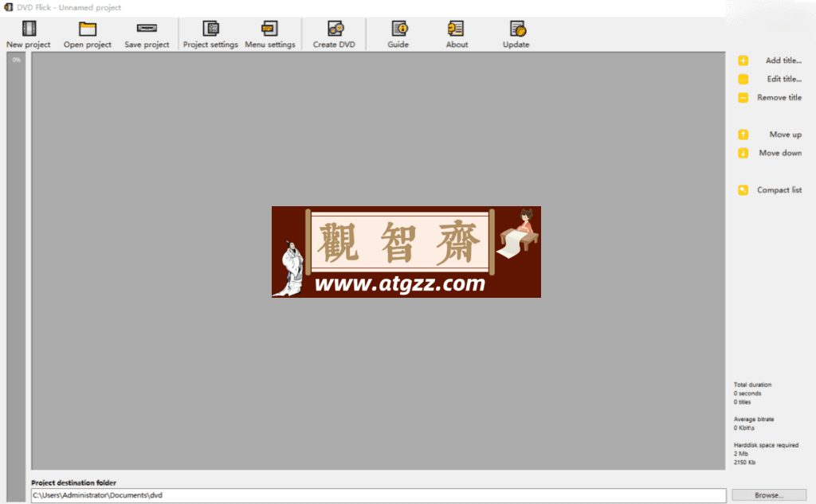
Task: Open Project settings
Action: 210,34
